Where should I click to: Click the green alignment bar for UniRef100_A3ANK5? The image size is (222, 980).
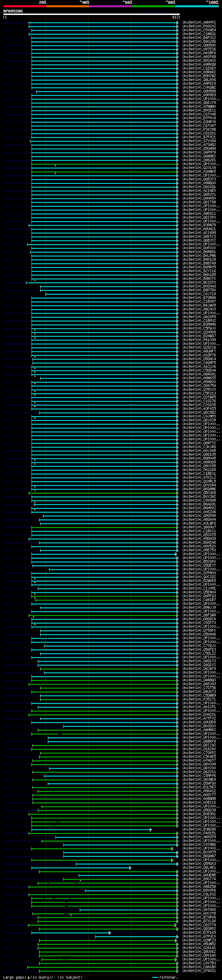coord(105,172)
